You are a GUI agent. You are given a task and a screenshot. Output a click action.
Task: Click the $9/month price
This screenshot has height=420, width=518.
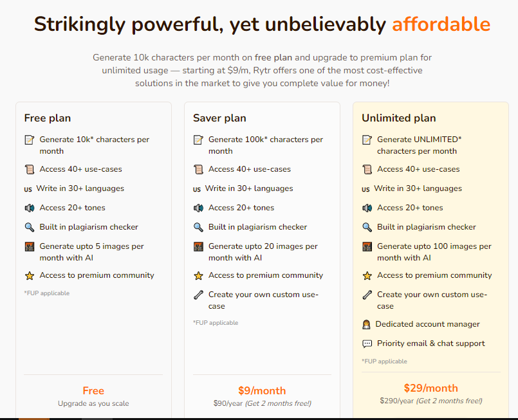pos(262,390)
